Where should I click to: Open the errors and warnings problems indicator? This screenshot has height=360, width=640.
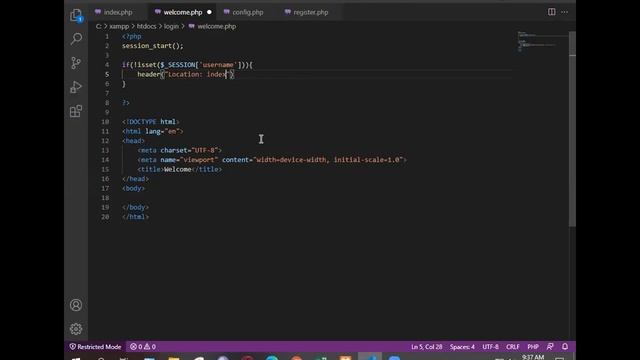[143, 347]
